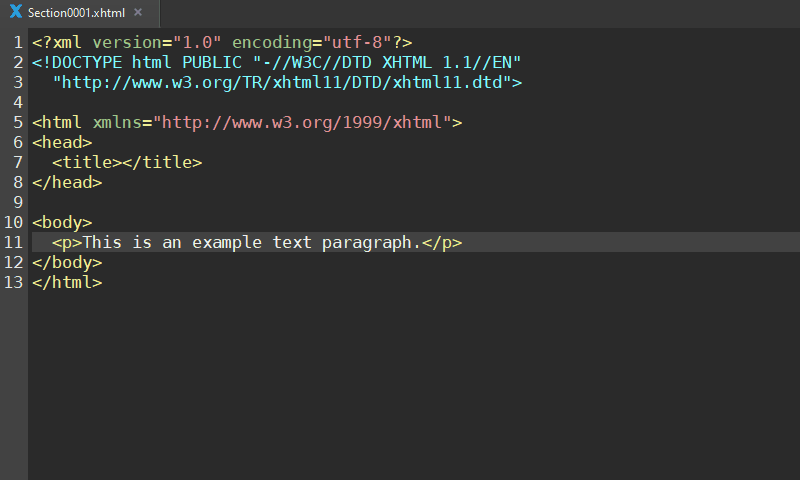Image resolution: width=800 pixels, height=480 pixels.
Task: Click the opening head tag
Action: (x=62, y=142)
